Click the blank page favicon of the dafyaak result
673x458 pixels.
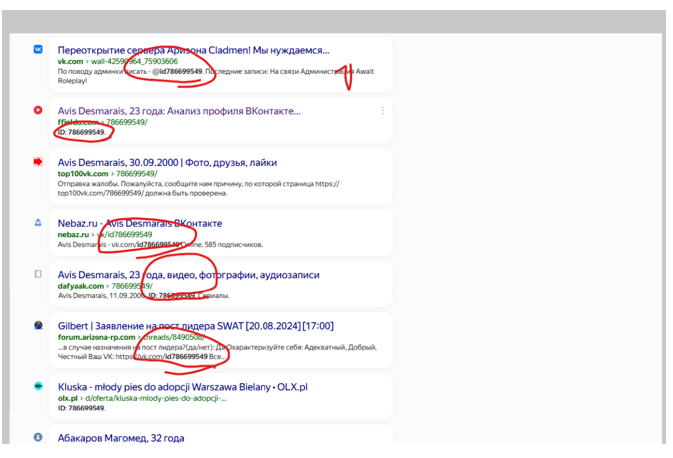38,274
